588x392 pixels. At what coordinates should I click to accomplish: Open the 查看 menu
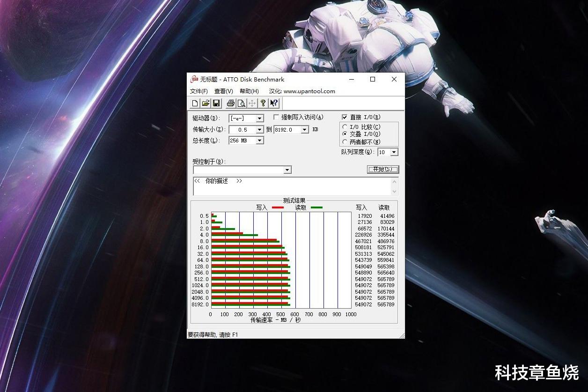pyautogui.click(x=223, y=91)
